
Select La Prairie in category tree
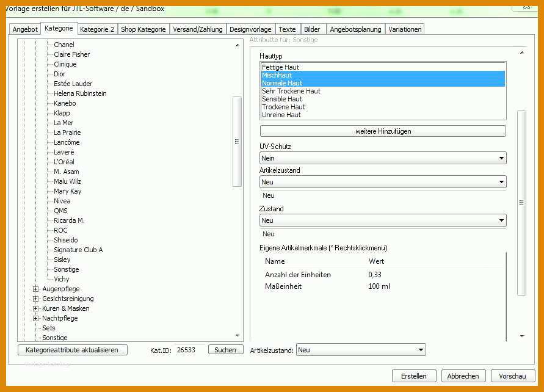pyautogui.click(x=67, y=132)
